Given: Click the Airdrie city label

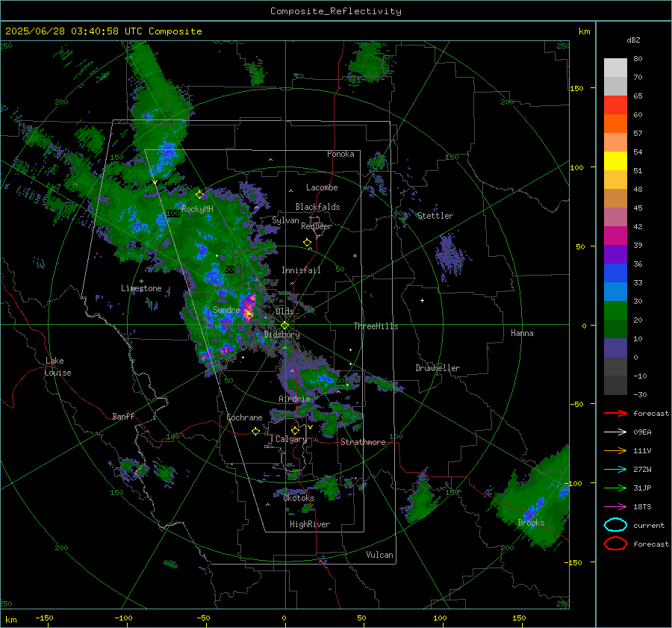Looking at the screenshot, I should click(x=294, y=399).
